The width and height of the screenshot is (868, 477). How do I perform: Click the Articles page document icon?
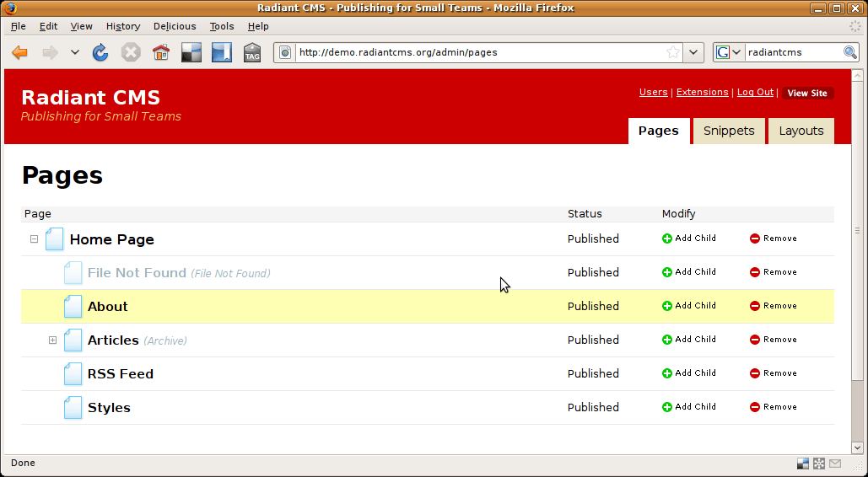tap(73, 340)
